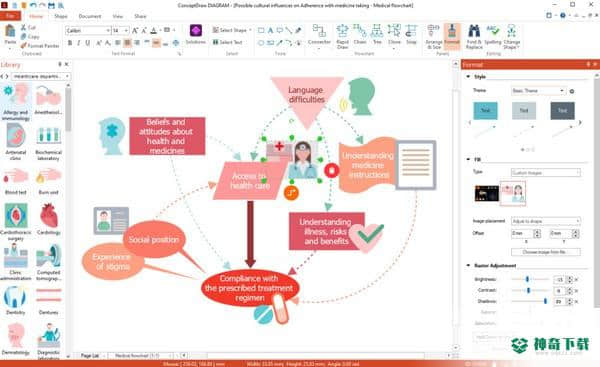Enable Rapid Draw mode
This screenshot has width=600, height=367.
click(x=342, y=36)
